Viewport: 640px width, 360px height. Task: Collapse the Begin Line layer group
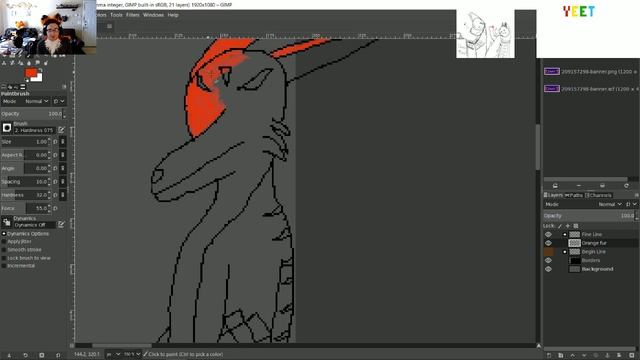tap(565, 252)
